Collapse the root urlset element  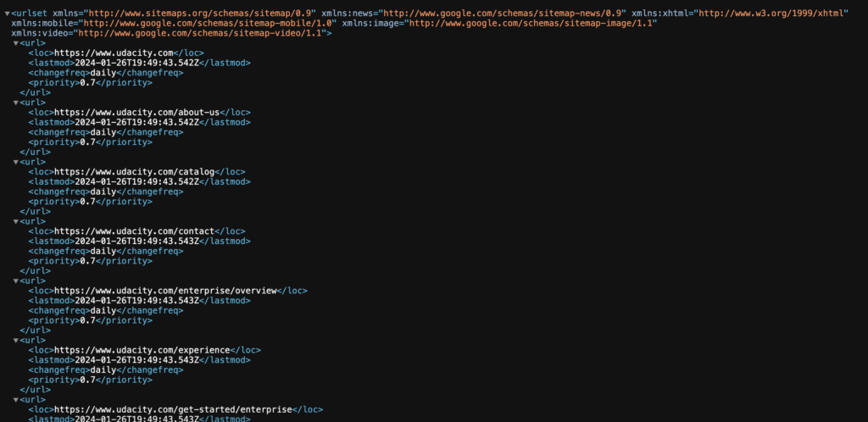click(x=8, y=14)
